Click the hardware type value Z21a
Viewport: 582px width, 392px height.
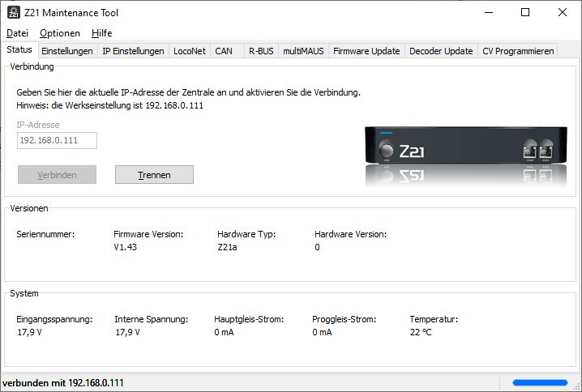point(227,247)
